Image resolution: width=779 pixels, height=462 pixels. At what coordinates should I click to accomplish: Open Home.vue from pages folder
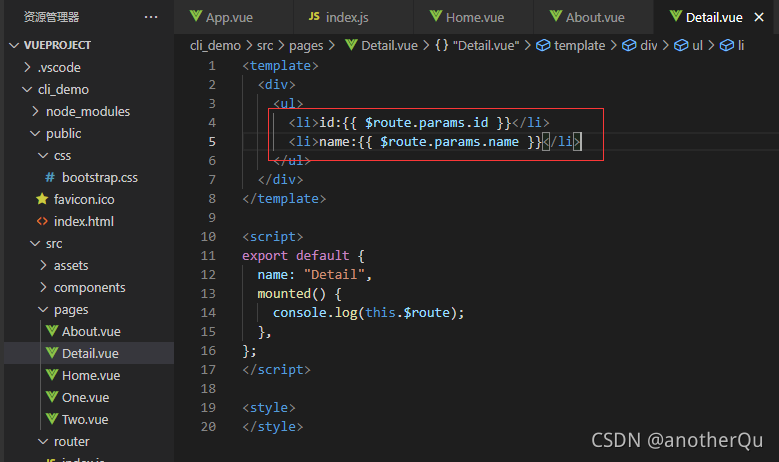tap(89, 375)
